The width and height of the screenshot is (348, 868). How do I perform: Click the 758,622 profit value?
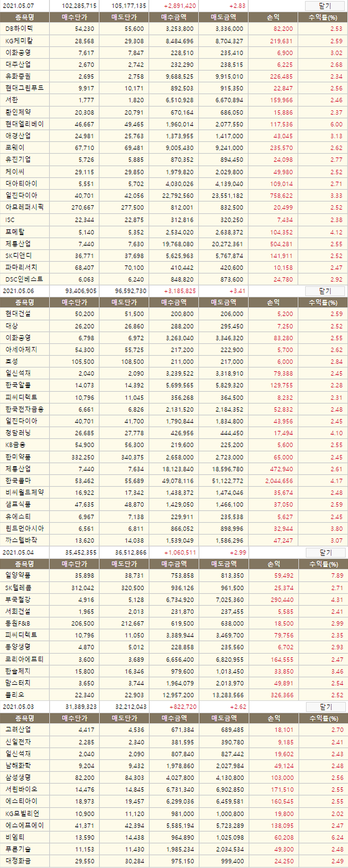click(x=281, y=196)
